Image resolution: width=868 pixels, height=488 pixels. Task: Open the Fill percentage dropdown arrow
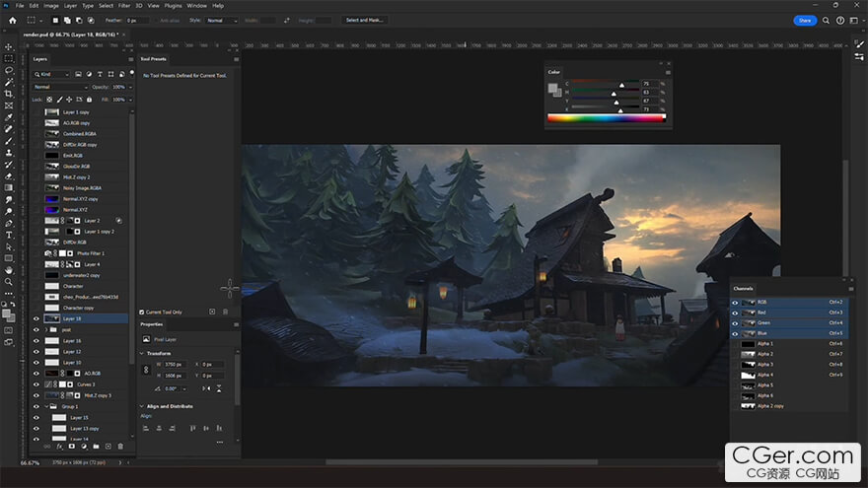click(130, 100)
